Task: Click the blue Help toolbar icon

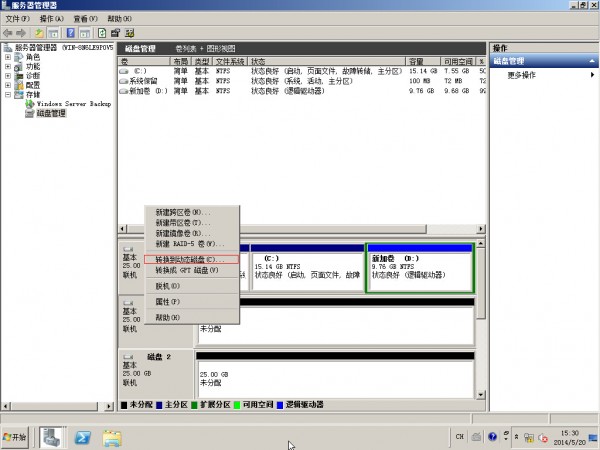Action: point(71,33)
